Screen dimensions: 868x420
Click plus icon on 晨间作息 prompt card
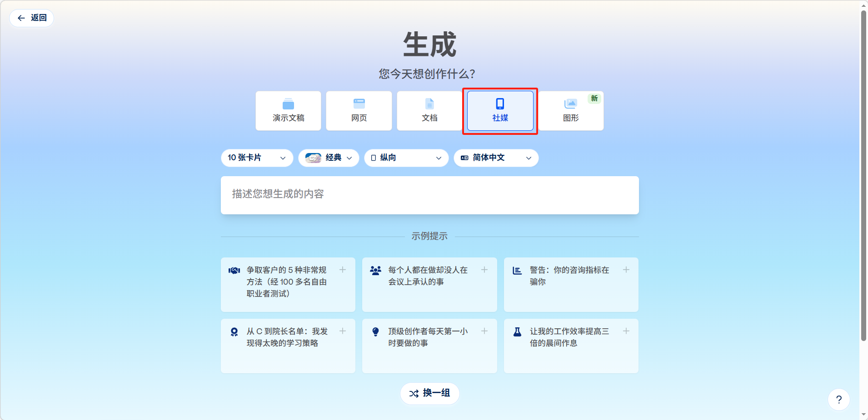coord(626,331)
